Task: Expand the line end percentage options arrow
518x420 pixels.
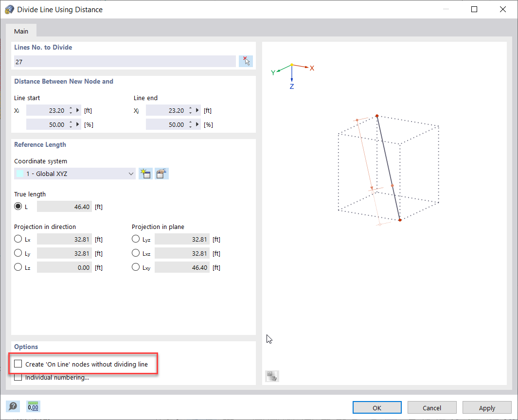Action: (x=197, y=124)
